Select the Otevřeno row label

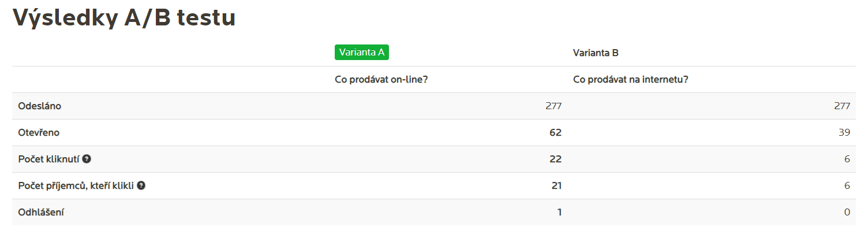39,133
